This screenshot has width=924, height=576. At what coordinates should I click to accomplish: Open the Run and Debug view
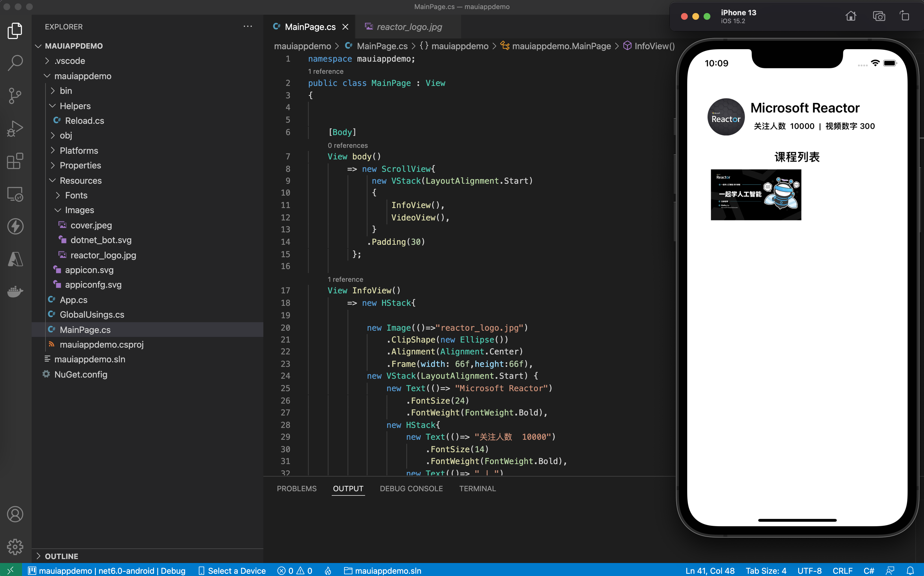coord(15,128)
